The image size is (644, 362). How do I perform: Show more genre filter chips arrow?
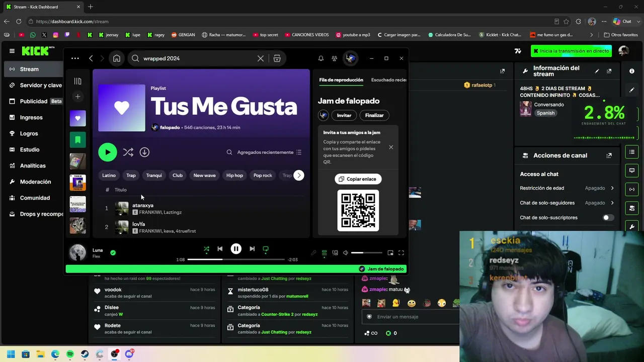pos(299,175)
